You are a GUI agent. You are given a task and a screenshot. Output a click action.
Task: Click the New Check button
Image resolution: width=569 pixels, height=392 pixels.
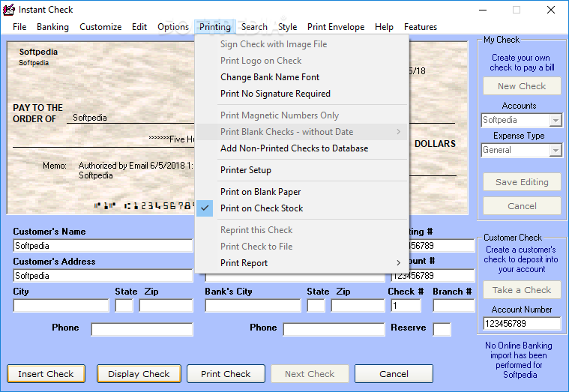click(x=522, y=86)
